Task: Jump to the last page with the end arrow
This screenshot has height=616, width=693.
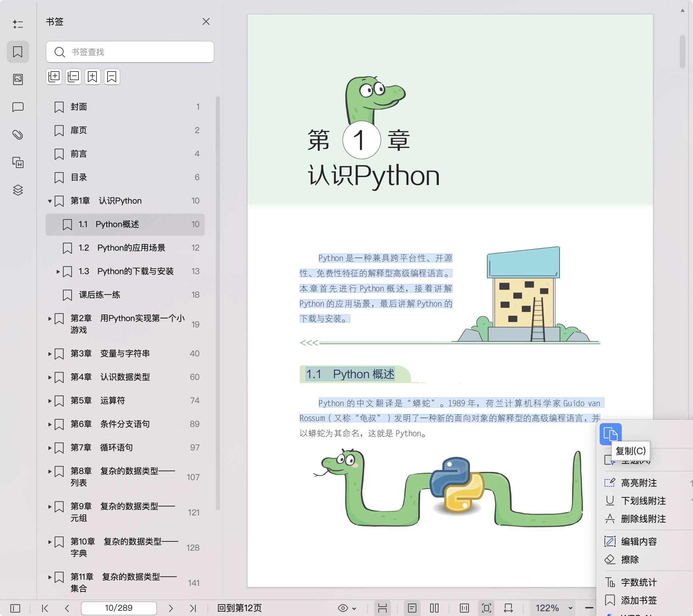Action: 193,608
